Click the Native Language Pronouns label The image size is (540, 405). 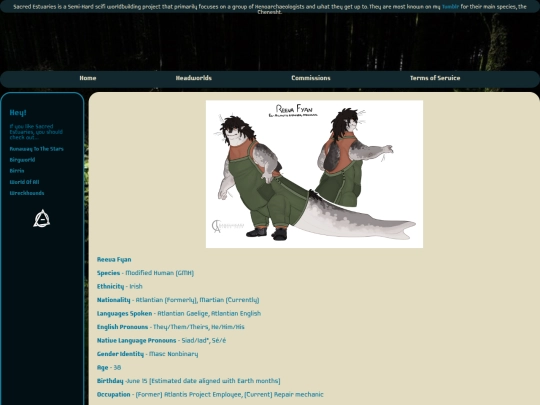click(136, 341)
